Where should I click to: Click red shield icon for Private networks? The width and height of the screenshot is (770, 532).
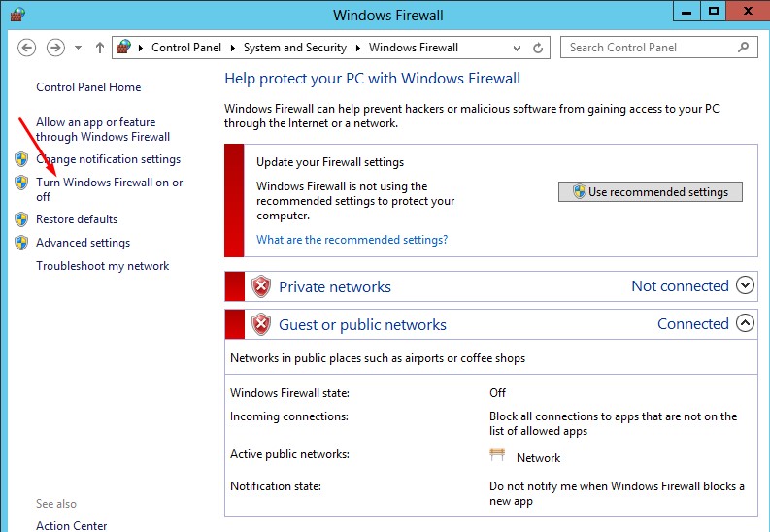tap(260, 286)
